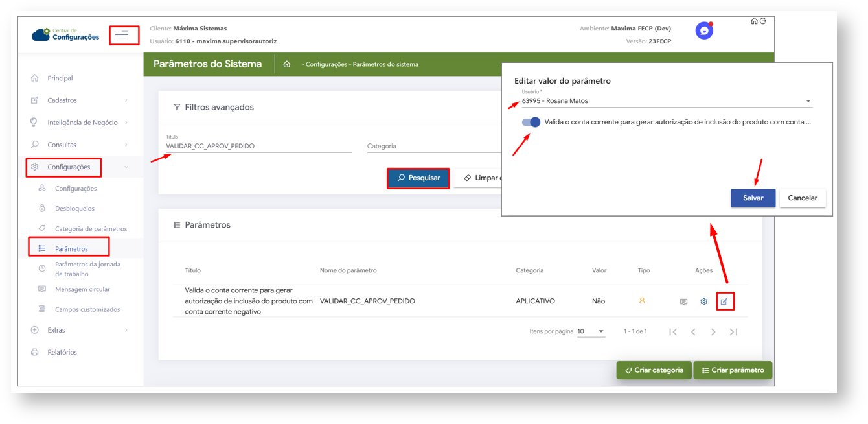Click the Inteligência de Negócio lightbulb icon
This screenshot has height=424, width=868.
pos(34,122)
